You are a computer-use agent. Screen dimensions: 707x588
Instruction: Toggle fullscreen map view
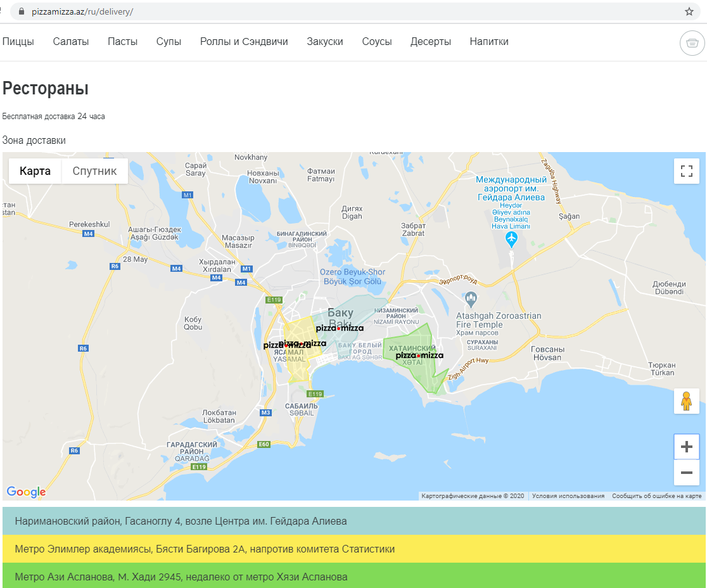point(686,171)
